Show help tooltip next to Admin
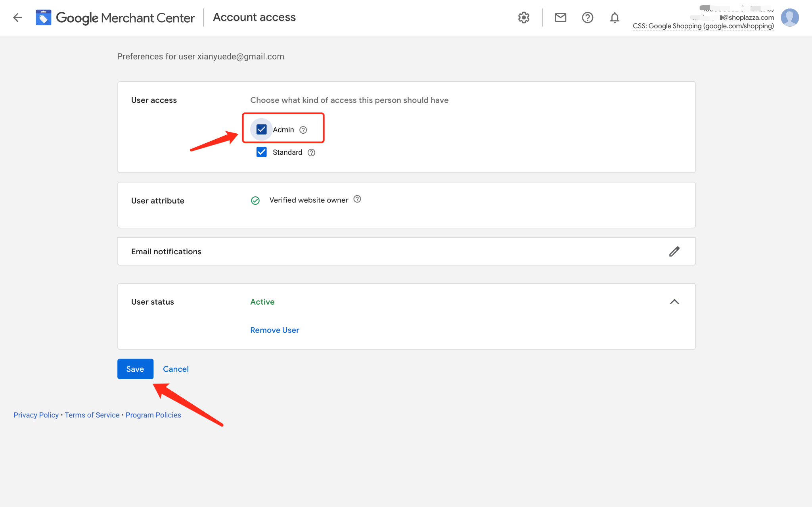The width and height of the screenshot is (812, 507). 303,130
